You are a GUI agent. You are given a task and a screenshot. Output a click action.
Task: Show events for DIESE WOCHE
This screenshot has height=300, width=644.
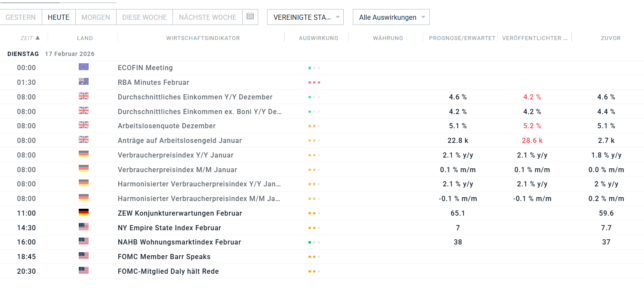(x=145, y=17)
